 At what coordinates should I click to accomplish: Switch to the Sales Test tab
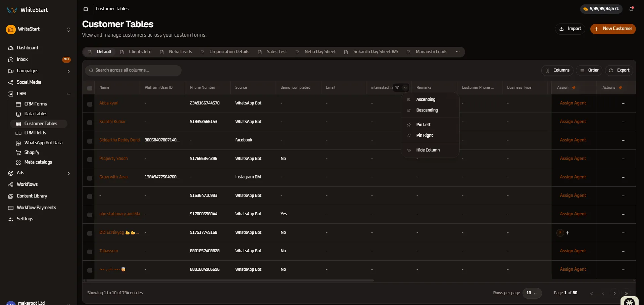click(x=273, y=52)
